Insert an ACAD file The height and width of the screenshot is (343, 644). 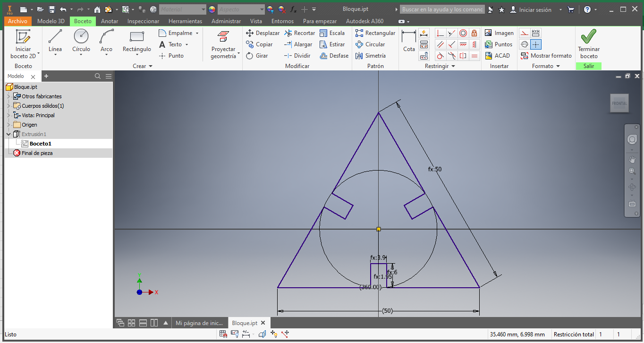pyautogui.click(x=498, y=56)
